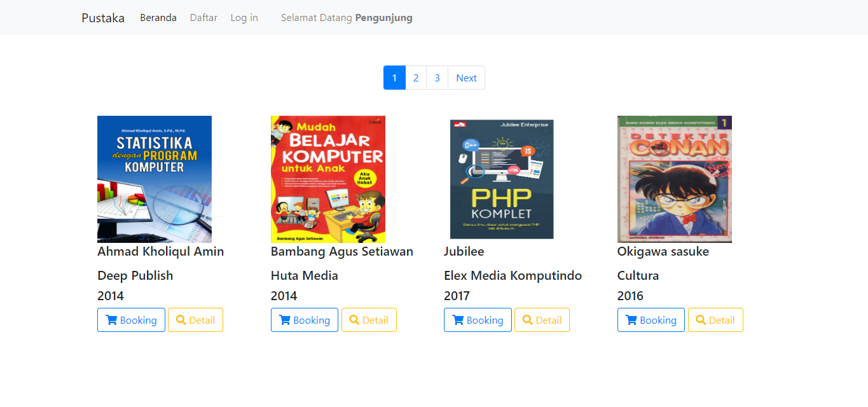Click the Detektif Conan comic cover

(x=675, y=179)
